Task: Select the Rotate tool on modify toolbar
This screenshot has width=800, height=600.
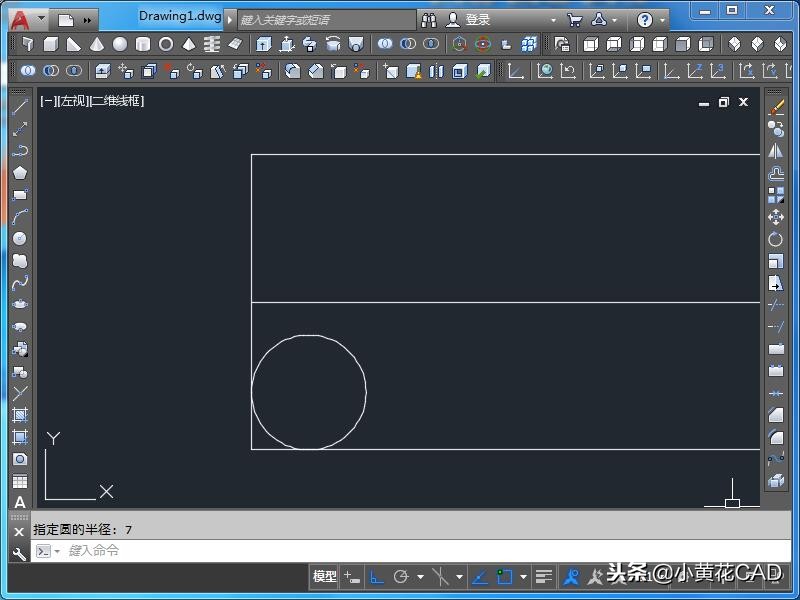Action: click(x=776, y=239)
